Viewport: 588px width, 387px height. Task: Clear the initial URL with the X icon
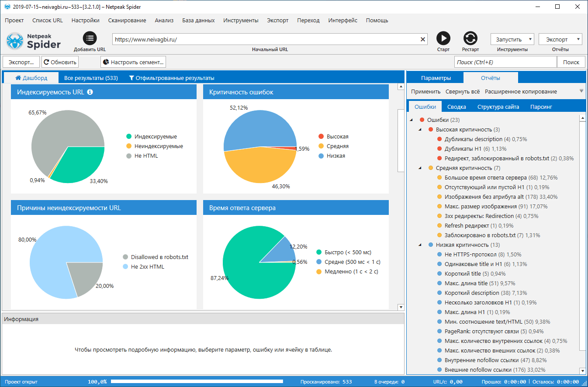point(423,39)
